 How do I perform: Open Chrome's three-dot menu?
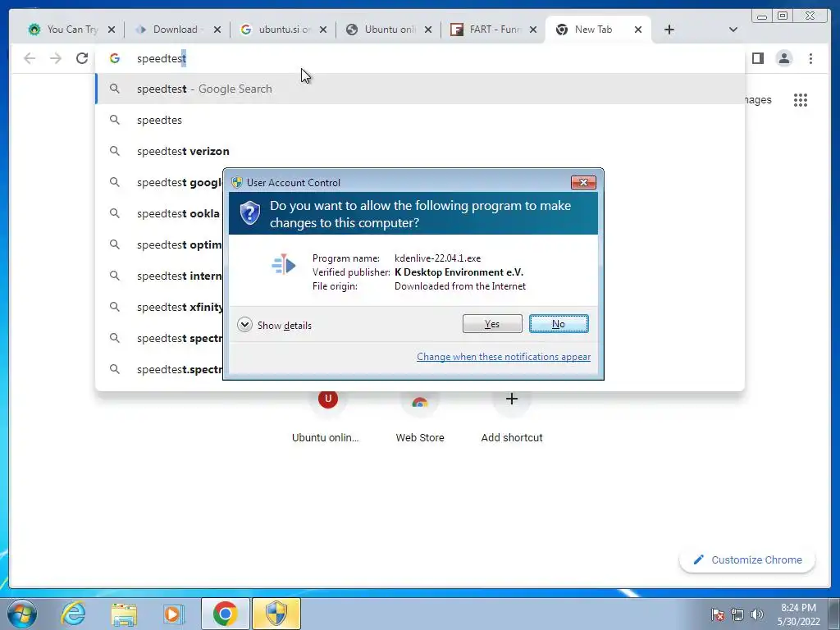tap(810, 58)
